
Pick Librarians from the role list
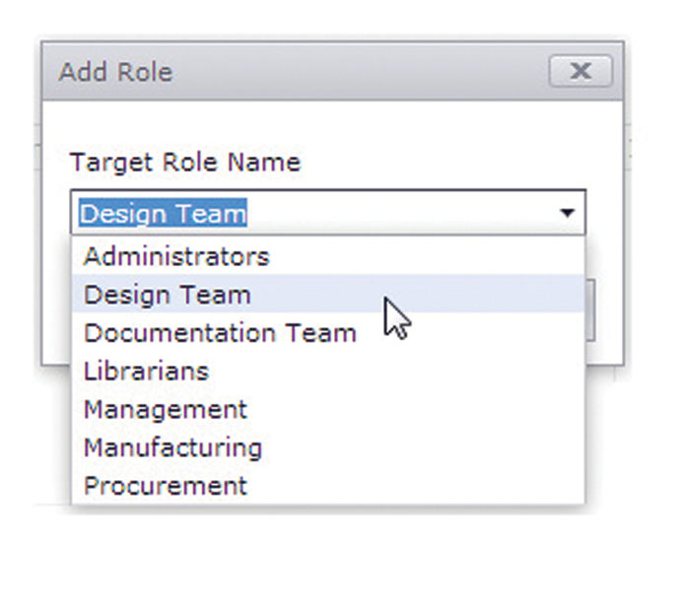[146, 372]
